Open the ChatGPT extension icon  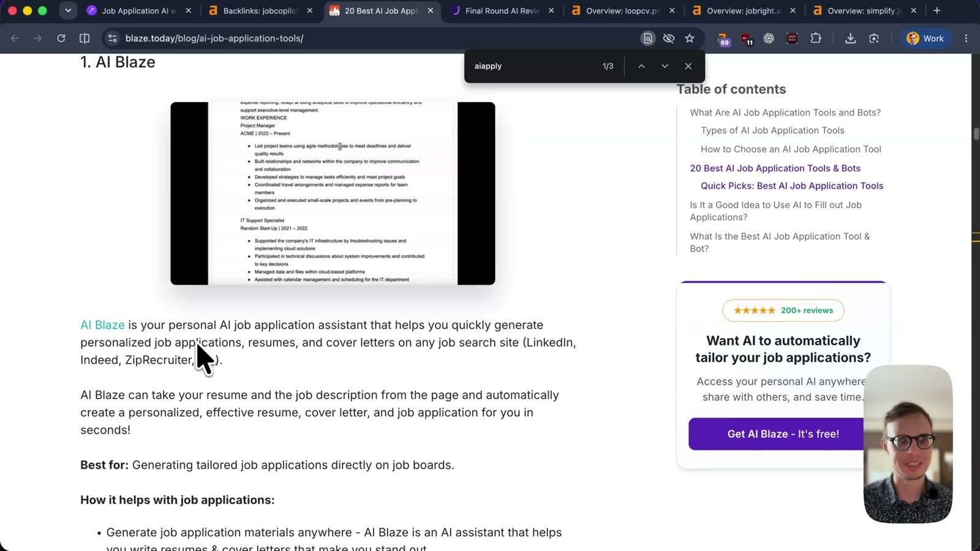(x=769, y=38)
